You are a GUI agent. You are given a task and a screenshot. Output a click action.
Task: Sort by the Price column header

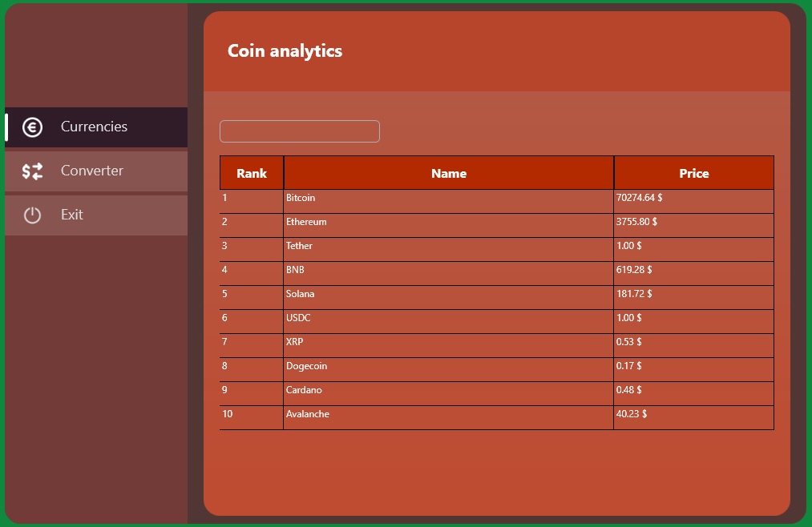click(x=694, y=173)
